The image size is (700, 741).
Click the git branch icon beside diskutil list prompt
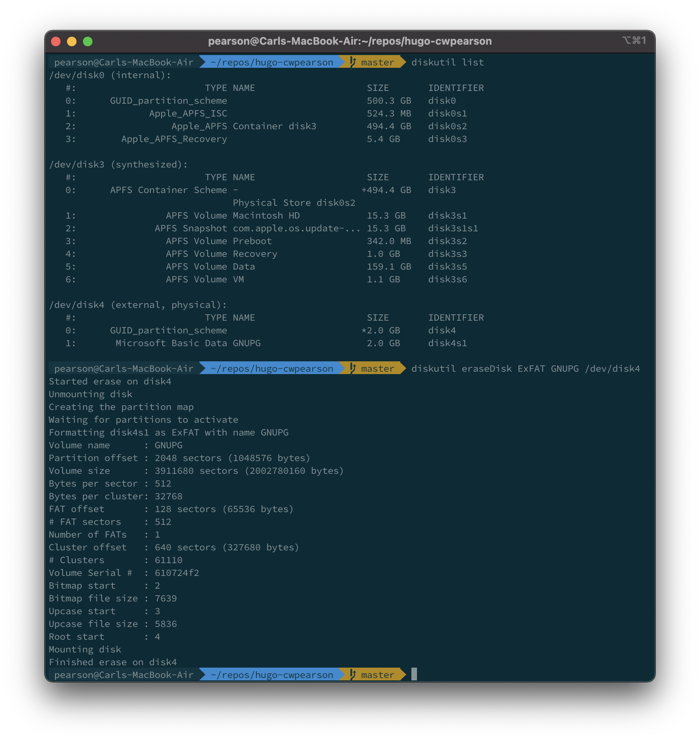click(x=353, y=62)
